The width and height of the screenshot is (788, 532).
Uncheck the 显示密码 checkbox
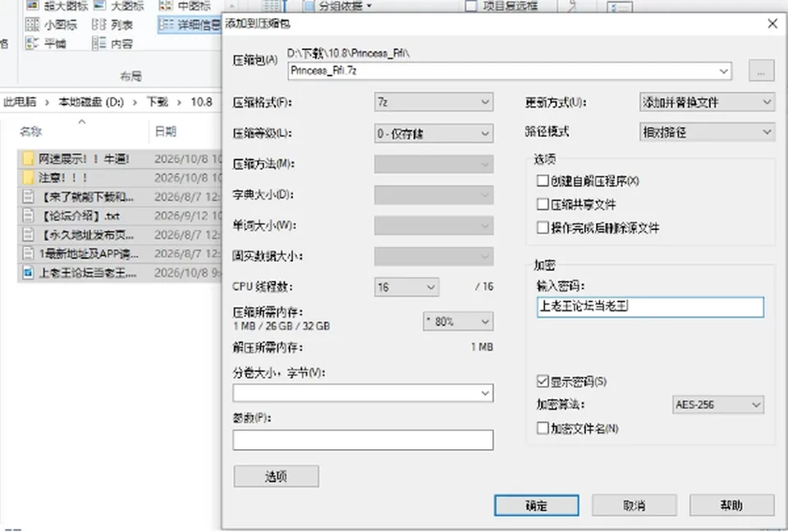point(543,381)
